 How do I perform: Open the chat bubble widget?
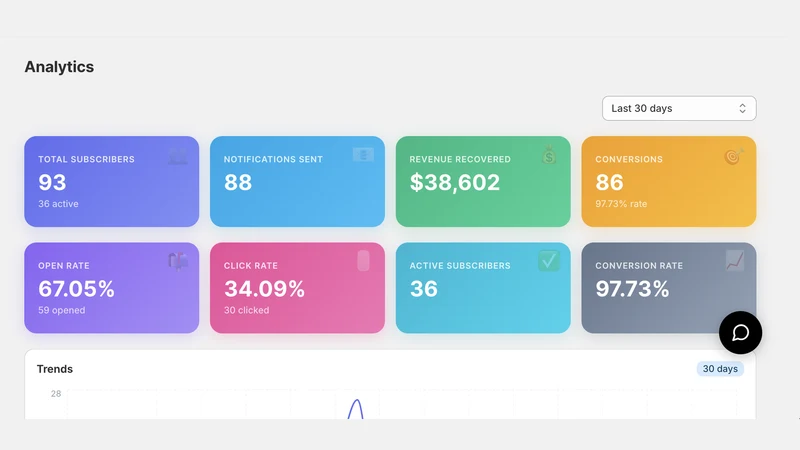click(740, 333)
